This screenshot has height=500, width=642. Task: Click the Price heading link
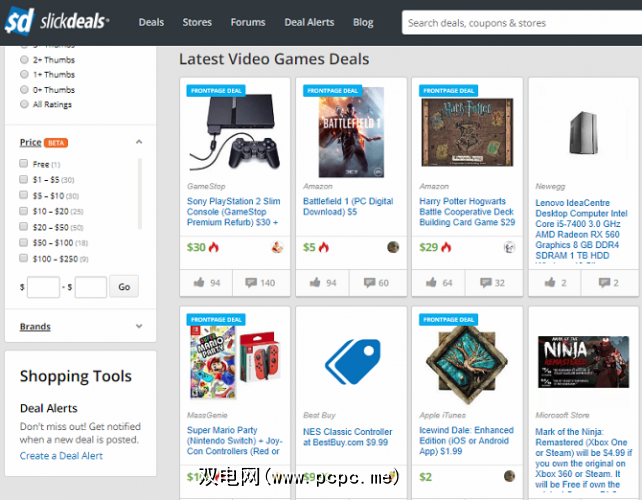(x=30, y=143)
